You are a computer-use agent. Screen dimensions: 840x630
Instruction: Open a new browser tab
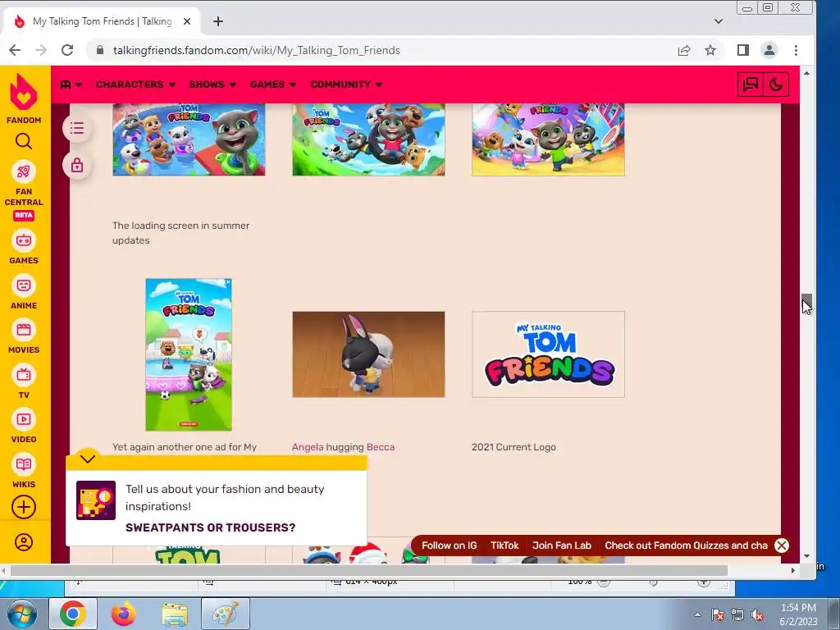tap(218, 21)
